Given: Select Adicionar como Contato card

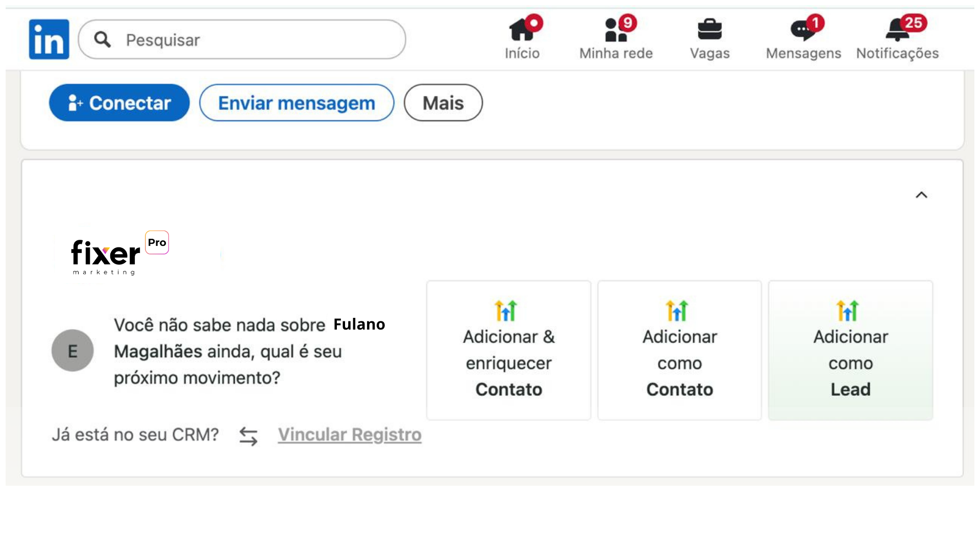Looking at the screenshot, I should tap(679, 350).
